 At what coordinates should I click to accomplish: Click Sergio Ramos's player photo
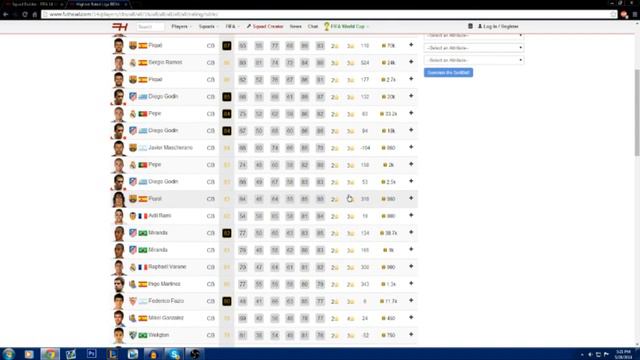point(119,63)
